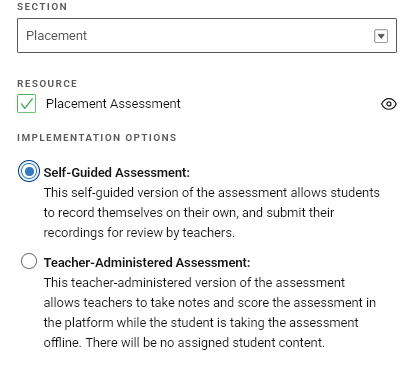Click the teacher-administered version description paragraph

point(210,313)
